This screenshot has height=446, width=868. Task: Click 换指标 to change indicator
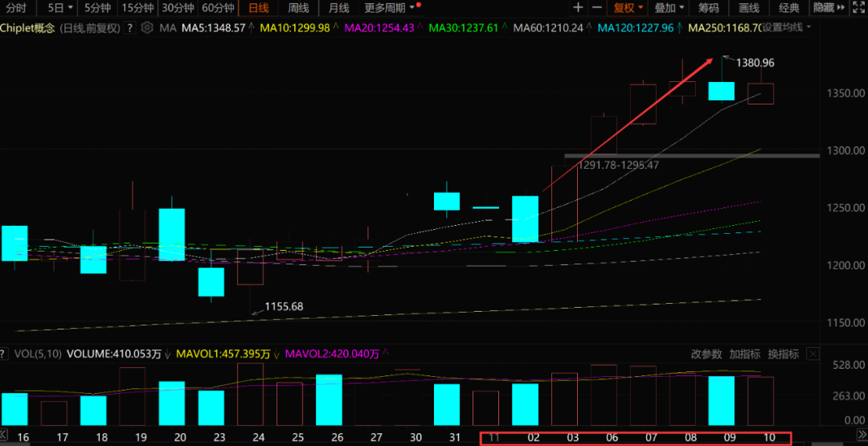click(x=783, y=354)
